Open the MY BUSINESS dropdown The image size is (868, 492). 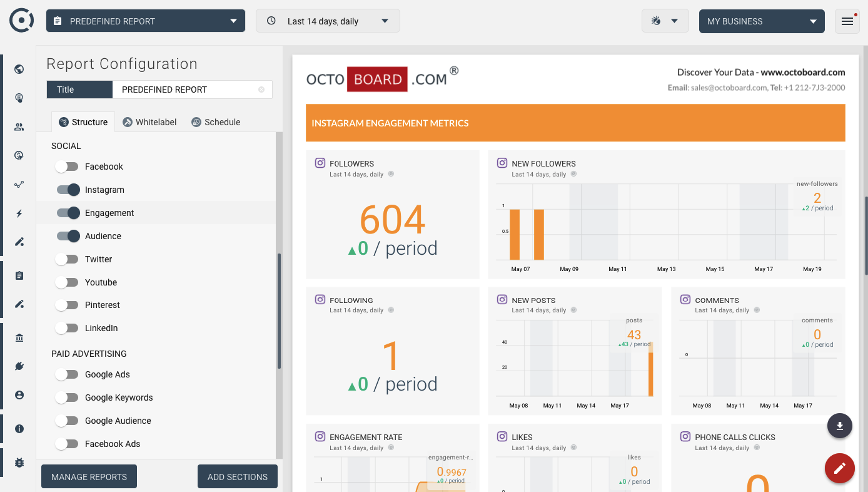point(762,21)
